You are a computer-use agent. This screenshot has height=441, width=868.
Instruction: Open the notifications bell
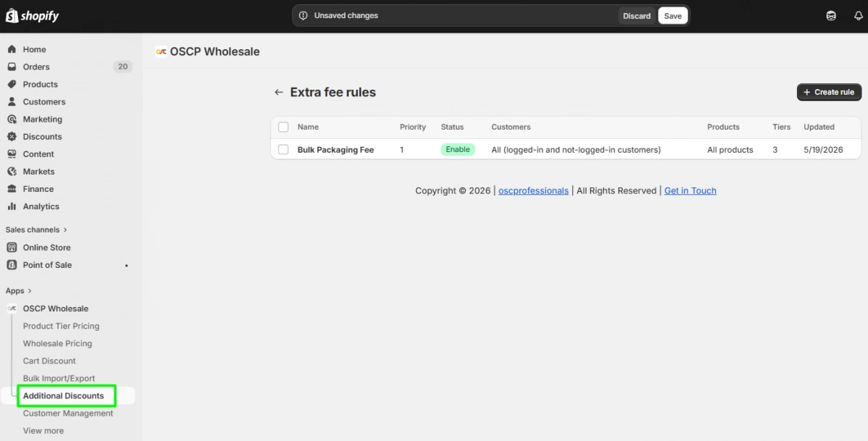[859, 16]
